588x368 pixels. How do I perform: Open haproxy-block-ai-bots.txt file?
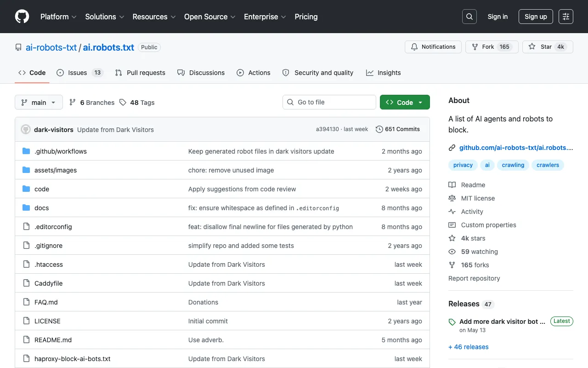pos(73,359)
